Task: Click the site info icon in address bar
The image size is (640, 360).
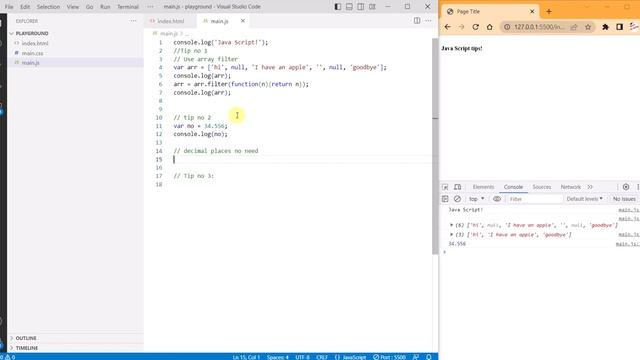Action: coord(507,27)
